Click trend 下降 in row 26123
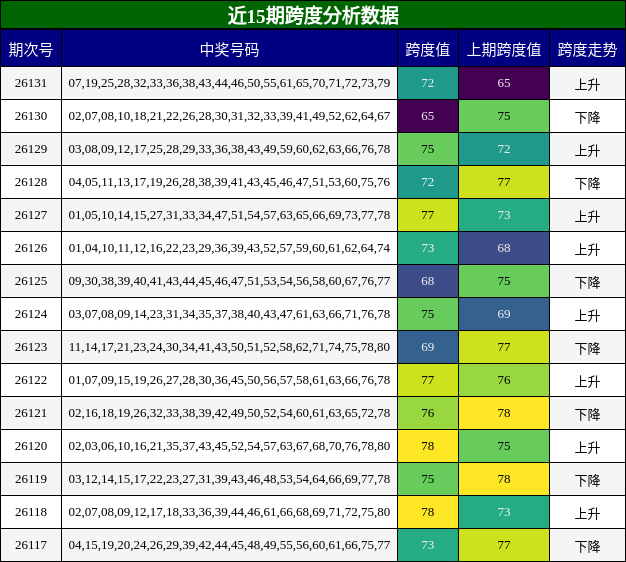The height and width of the screenshot is (562, 626). [587, 349]
